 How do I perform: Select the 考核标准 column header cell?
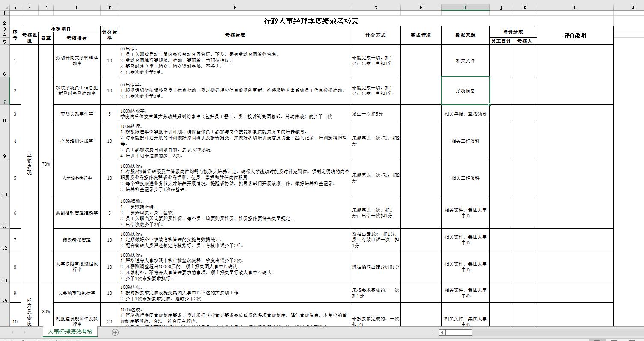235,36
